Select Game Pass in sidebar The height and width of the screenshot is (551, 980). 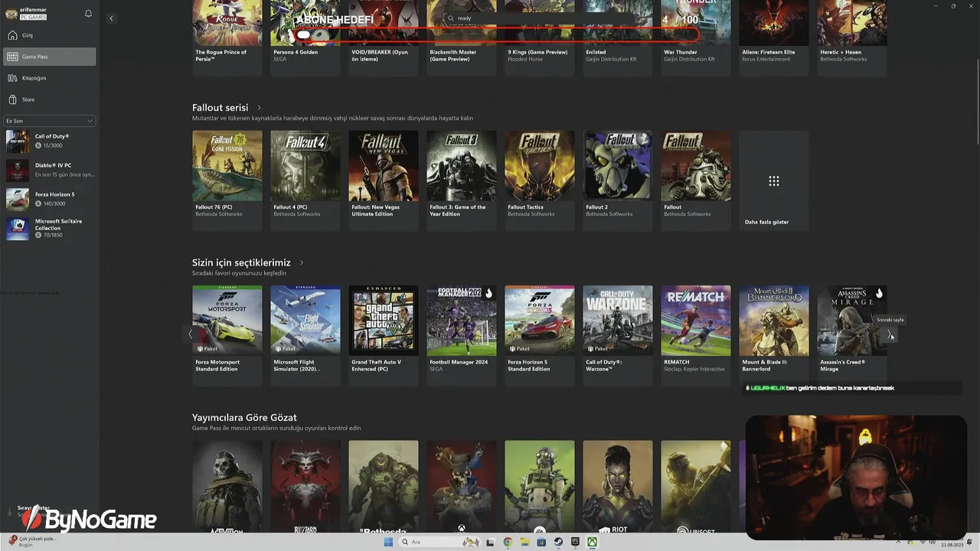tap(49, 57)
